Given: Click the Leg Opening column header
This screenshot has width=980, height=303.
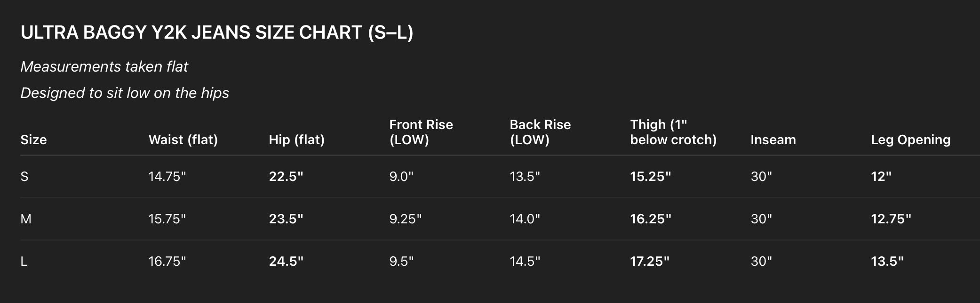Looking at the screenshot, I should click(910, 139).
